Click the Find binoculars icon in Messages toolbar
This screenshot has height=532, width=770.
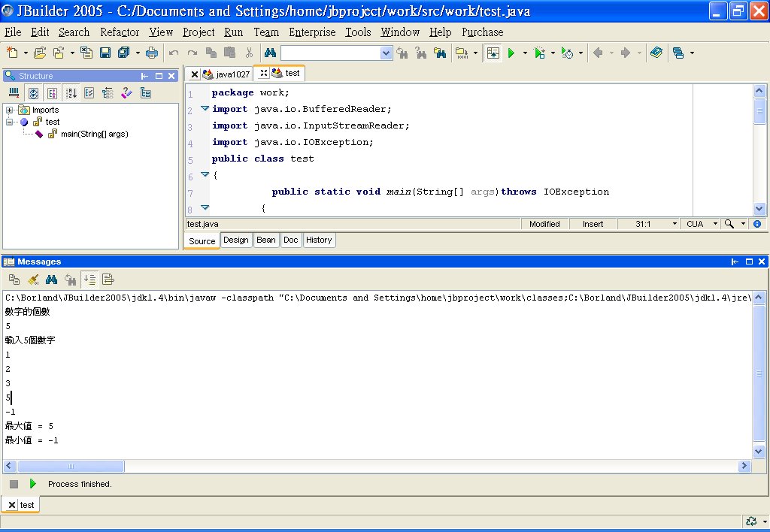pos(52,280)
